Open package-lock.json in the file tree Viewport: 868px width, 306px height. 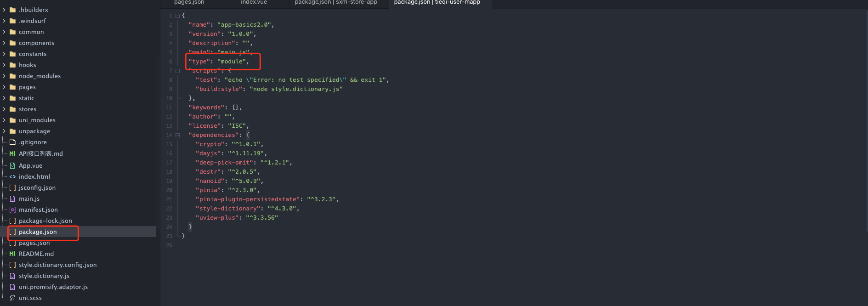pyautogui.click(x=45, y=221)
